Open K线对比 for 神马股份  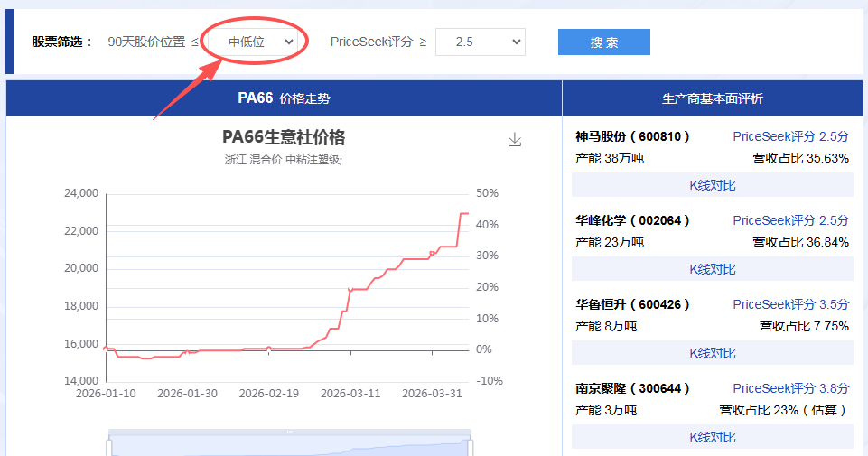(x=713, y=185)
